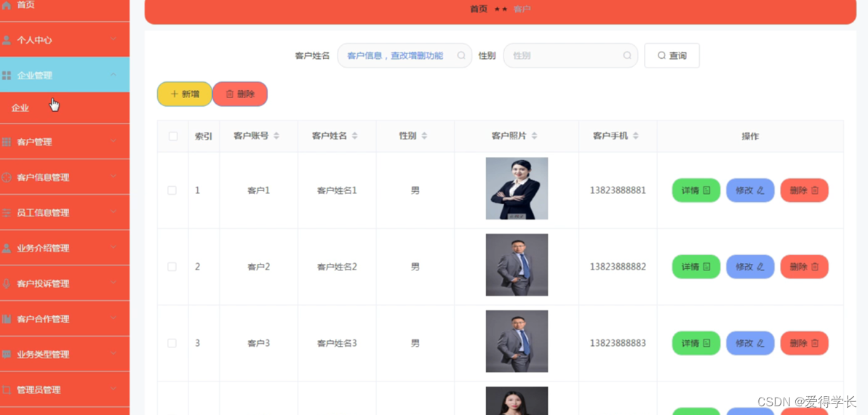The image size is (868, 415).
Task: Sort by 客户照片 column arrows
Action: tap(534, 136)
